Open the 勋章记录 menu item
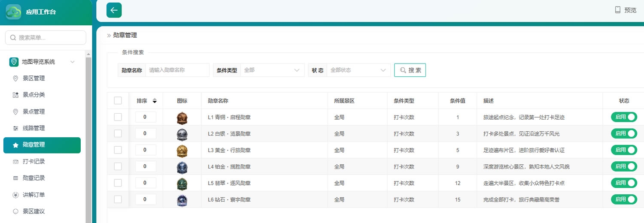This screenshot has width=644, height=223. [33, 178]
